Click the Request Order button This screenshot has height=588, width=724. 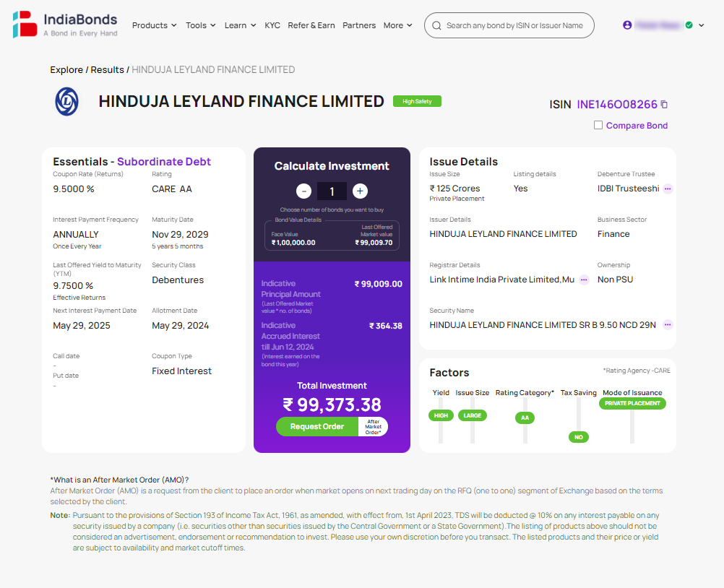tap(317, 426)
